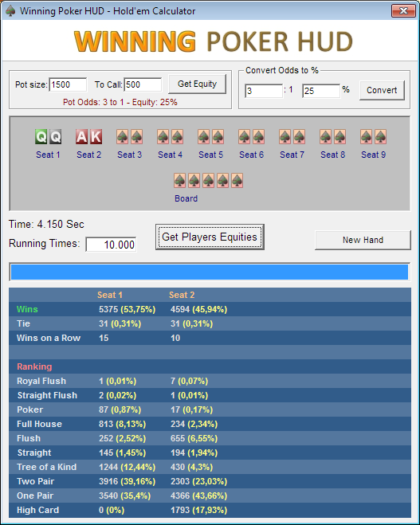Select Seat 3 first card slot

click(122, 136)
